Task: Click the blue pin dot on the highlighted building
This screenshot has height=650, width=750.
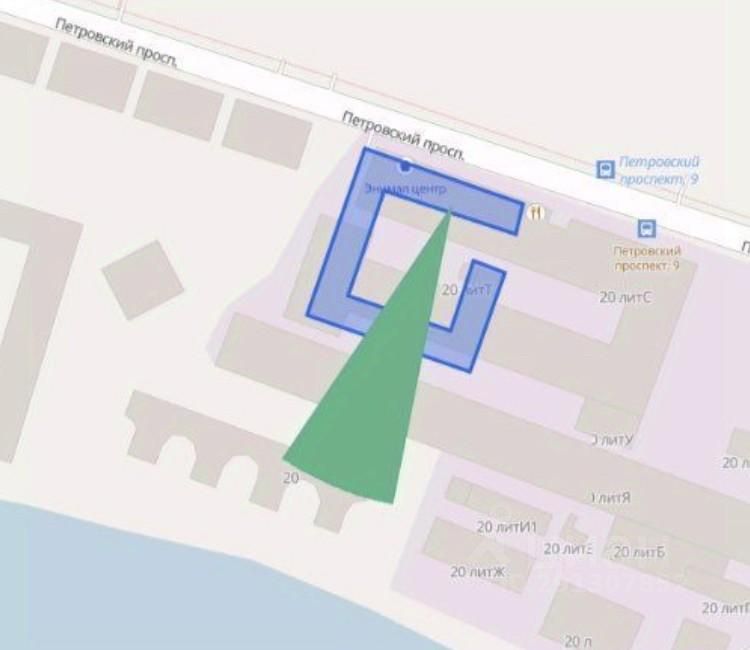Action: 405,166
